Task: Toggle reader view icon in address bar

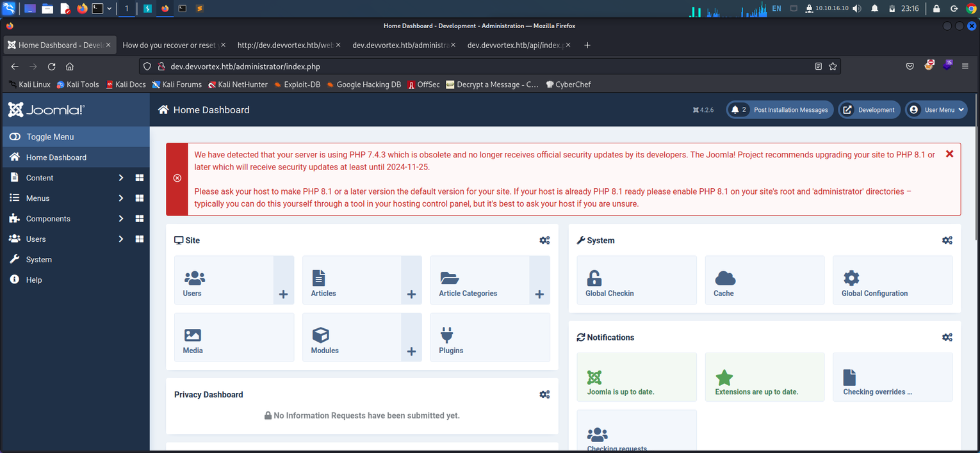Action: [818, 67]
